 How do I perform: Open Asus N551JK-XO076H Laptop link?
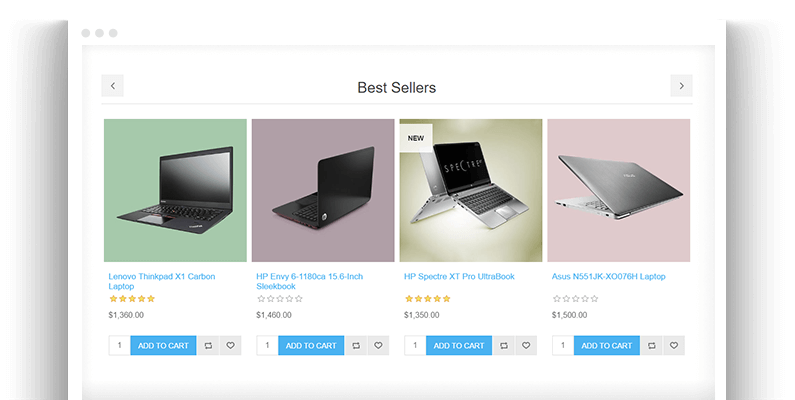pos(608,276)
